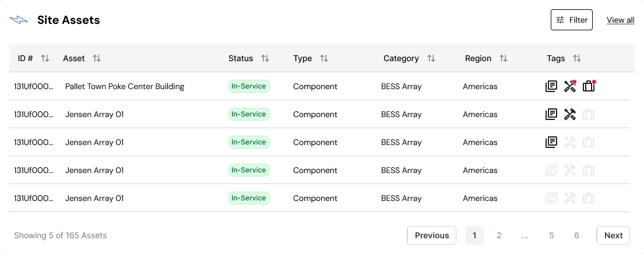Open the Filter button
644x254 pixels.
click(571, 20)
